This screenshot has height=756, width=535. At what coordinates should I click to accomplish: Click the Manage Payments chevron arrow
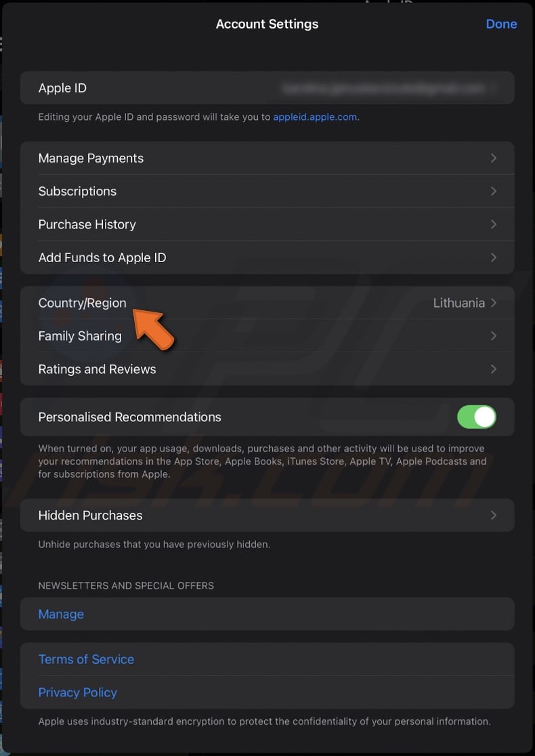pos(493,158)
